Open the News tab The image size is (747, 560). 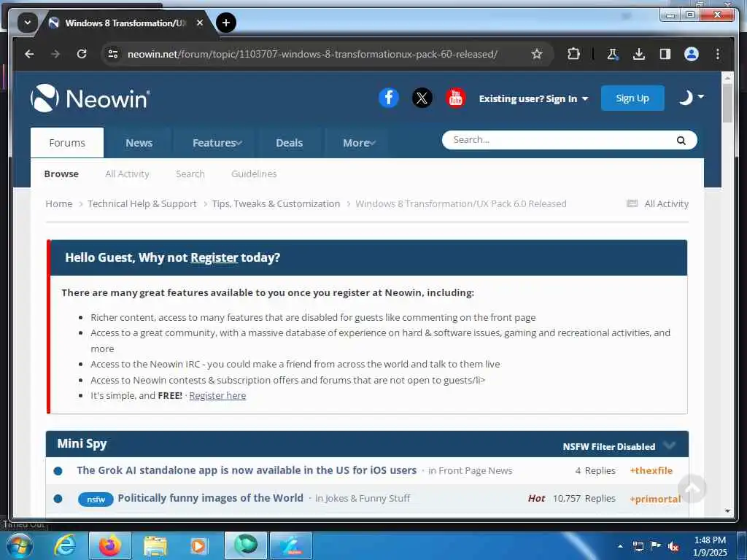[x=139, y=143]
